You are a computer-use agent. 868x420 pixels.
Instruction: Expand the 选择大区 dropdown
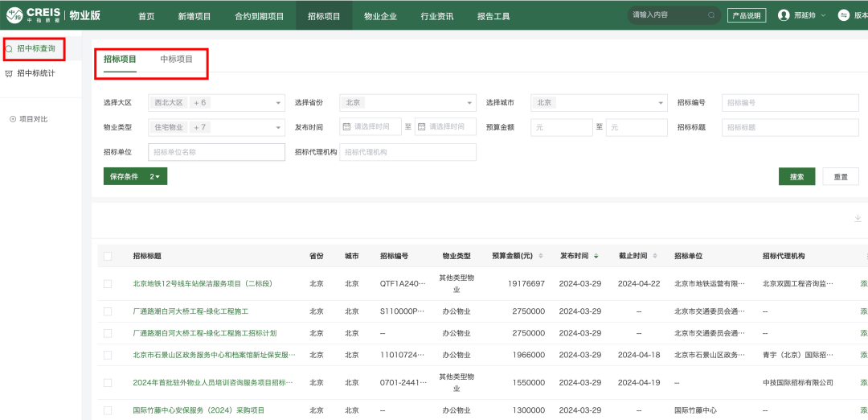pos(278,103)
